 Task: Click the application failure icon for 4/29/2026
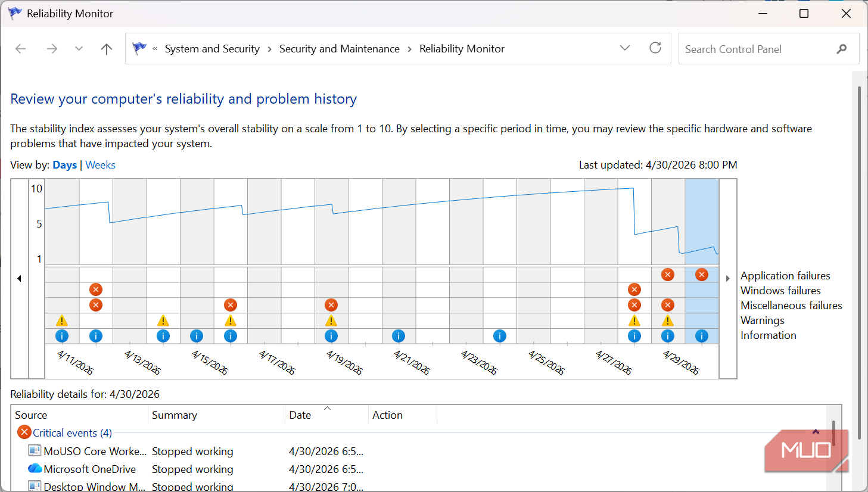click(x=668, y=275)
